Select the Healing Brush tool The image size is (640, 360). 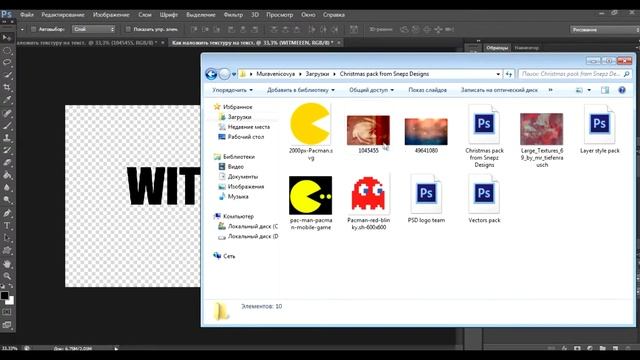coord(7,113)
